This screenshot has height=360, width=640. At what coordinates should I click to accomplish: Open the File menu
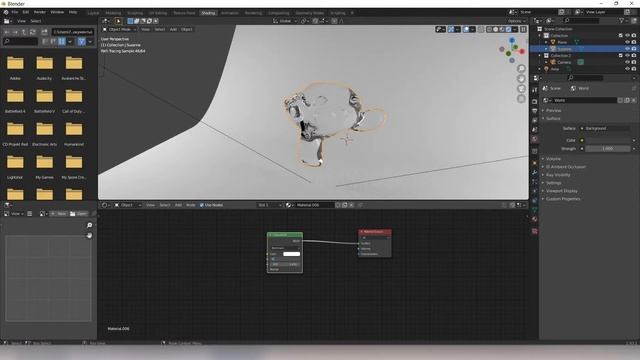click(15, 12)
